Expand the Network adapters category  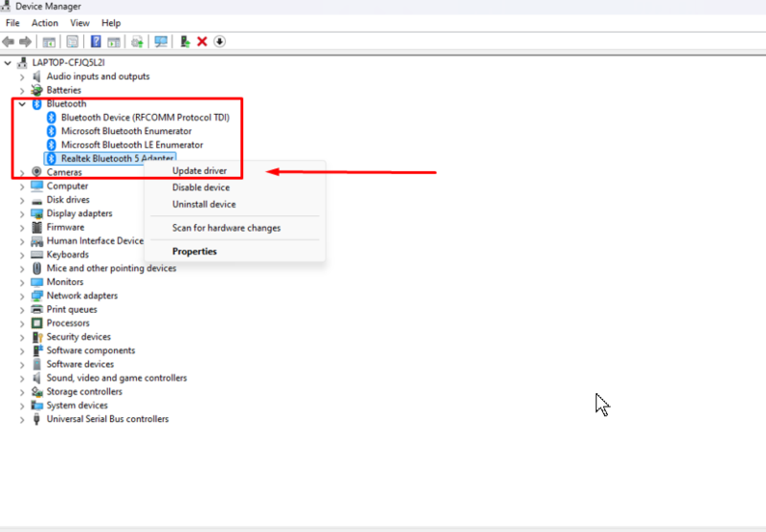click(x=22, y=296)
